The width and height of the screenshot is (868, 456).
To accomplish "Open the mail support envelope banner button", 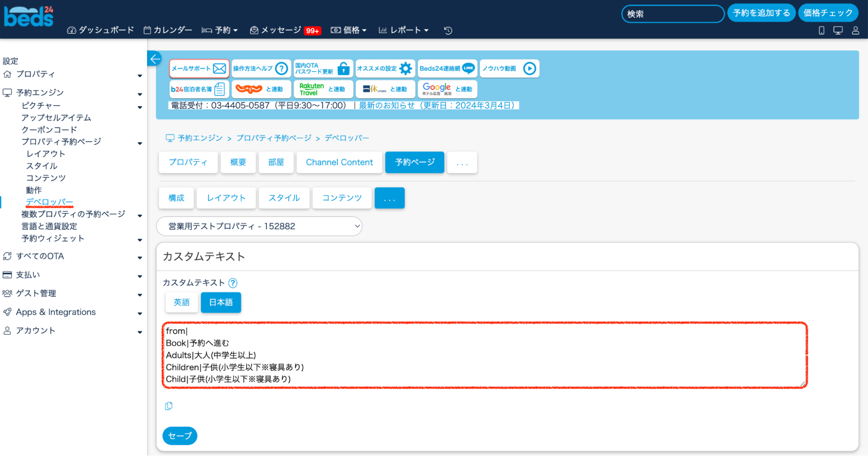I will (x=199, y=69).
